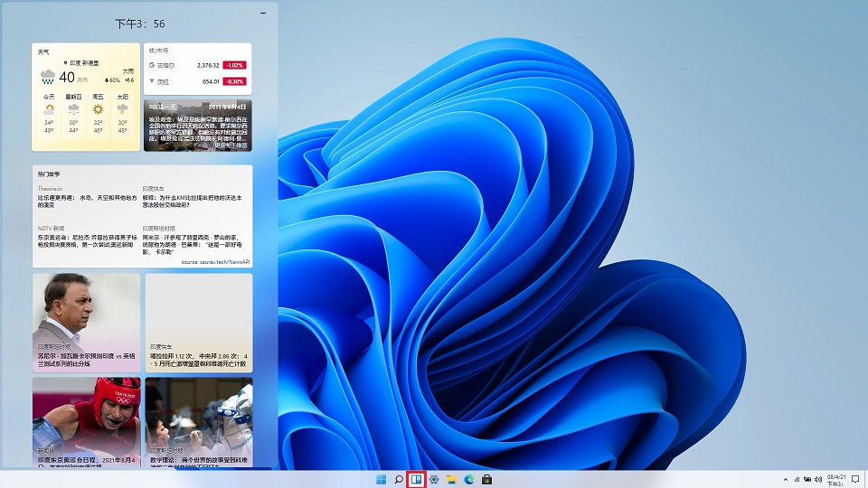
Task: Click the 40 temperature value
Action: 67,78
